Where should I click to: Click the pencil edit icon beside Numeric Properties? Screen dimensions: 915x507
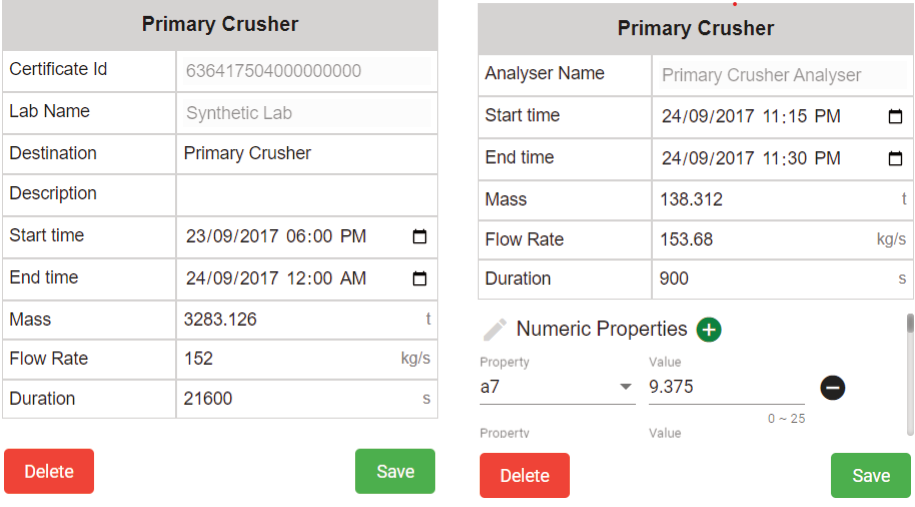pos(495,330)
